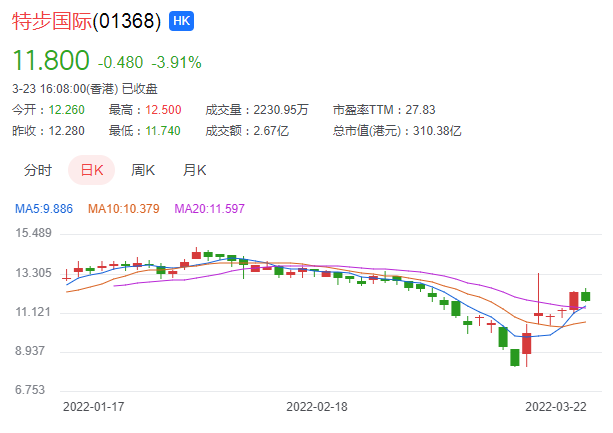This screenshot has width=613, height=433.
Task: Click the 成交量 value 2230.95万
Action: click(281, 110)
